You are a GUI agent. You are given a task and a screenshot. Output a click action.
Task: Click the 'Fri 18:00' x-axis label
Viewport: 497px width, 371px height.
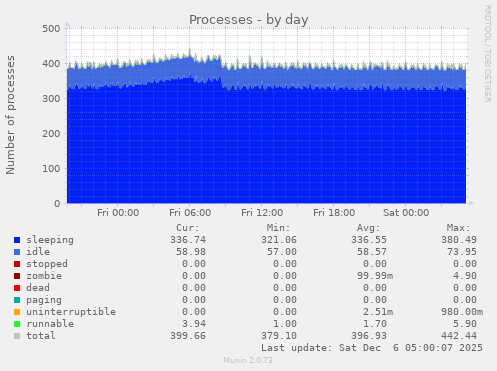pos(334,213)
